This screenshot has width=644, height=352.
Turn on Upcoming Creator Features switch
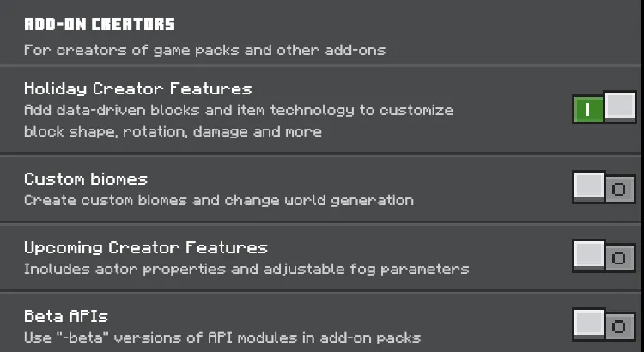pyautogui.click(x=605, y=257)
